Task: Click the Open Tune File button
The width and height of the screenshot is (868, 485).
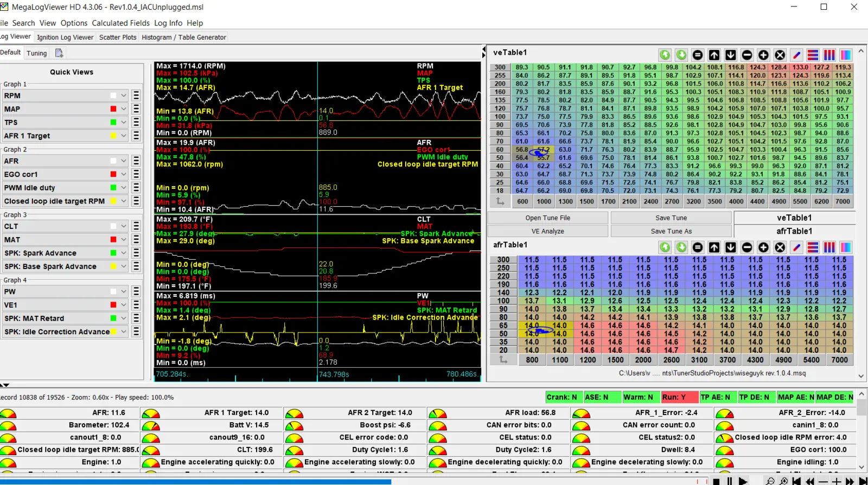Action: [547, 218]
